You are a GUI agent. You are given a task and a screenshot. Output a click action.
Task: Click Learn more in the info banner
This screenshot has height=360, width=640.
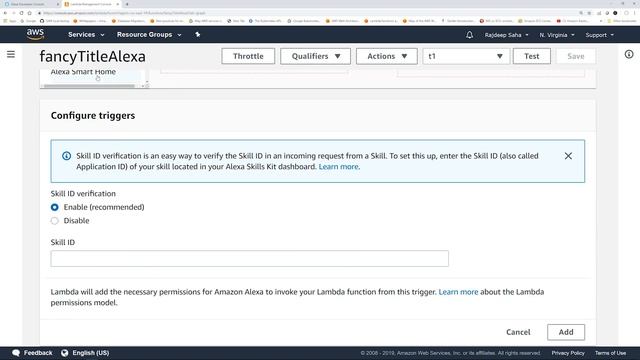click(x=338, y=167)
